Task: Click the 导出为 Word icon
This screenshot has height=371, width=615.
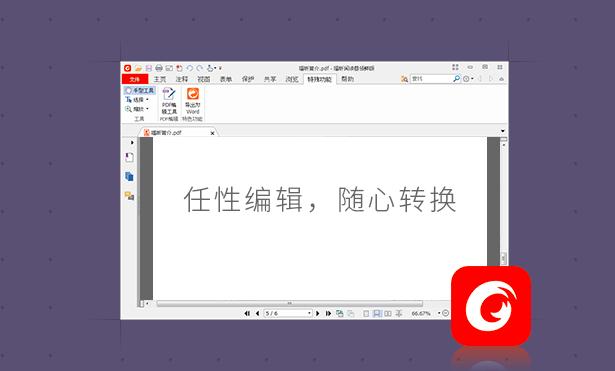Action: click(193, 94)
